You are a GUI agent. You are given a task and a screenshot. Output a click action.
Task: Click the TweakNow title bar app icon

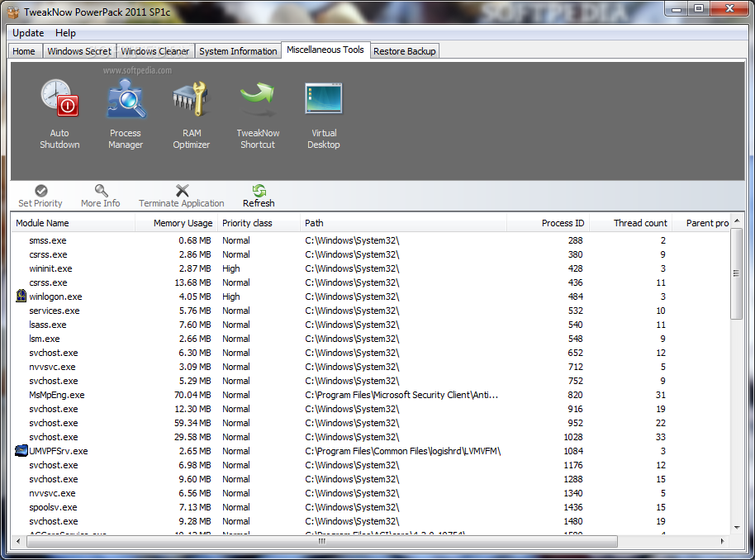[x=13, y=12]
